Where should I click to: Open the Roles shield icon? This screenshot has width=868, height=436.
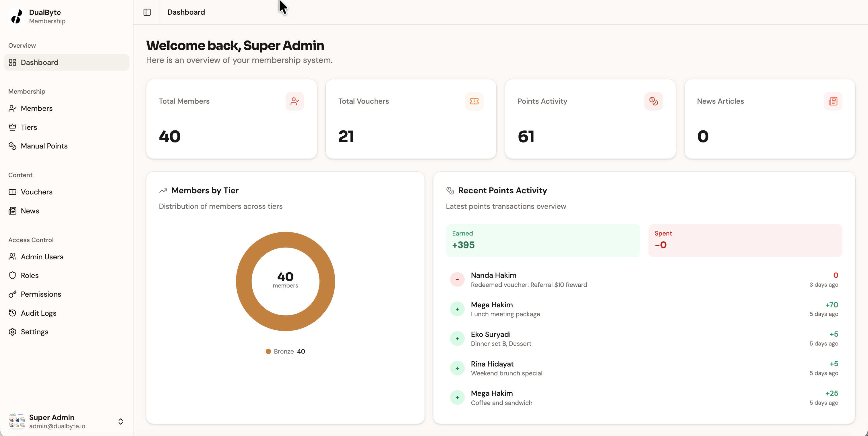[12, 275]
